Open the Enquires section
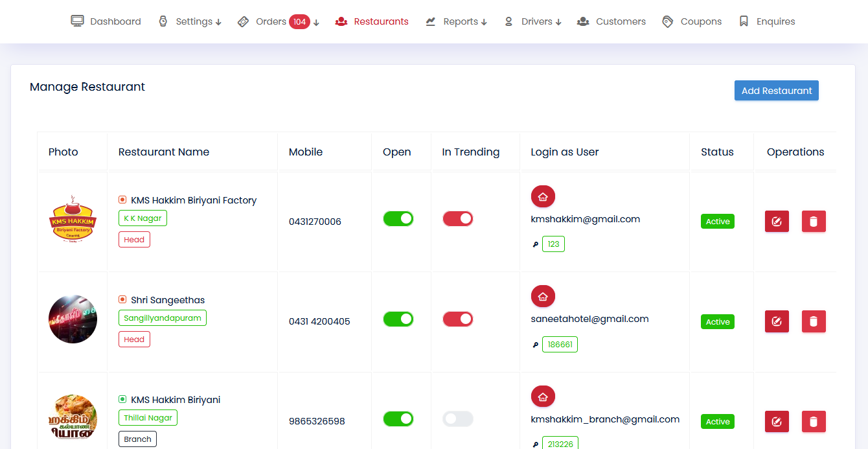This screenshot has width=868, height=449. [x=767, y=21]
